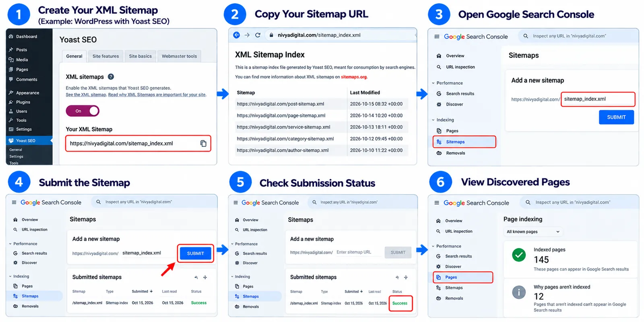Screen dimensions: 644x322
Task: Click the SUBMIT button in the step 3 panel
Action: 616,117
